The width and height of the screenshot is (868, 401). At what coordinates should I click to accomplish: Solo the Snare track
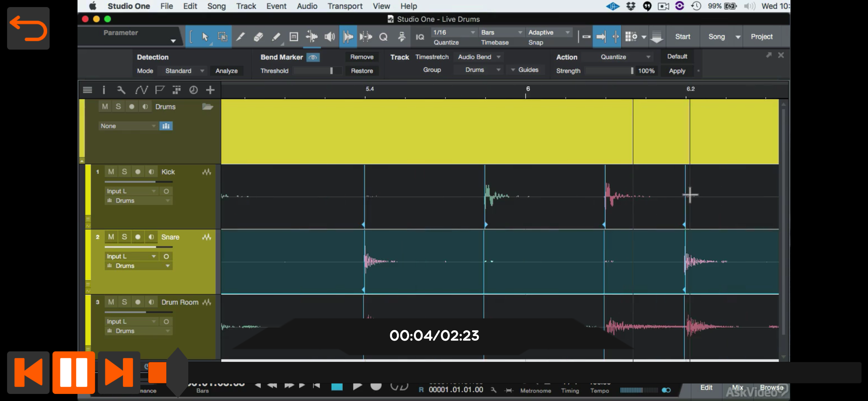click(x=124, y=237)
